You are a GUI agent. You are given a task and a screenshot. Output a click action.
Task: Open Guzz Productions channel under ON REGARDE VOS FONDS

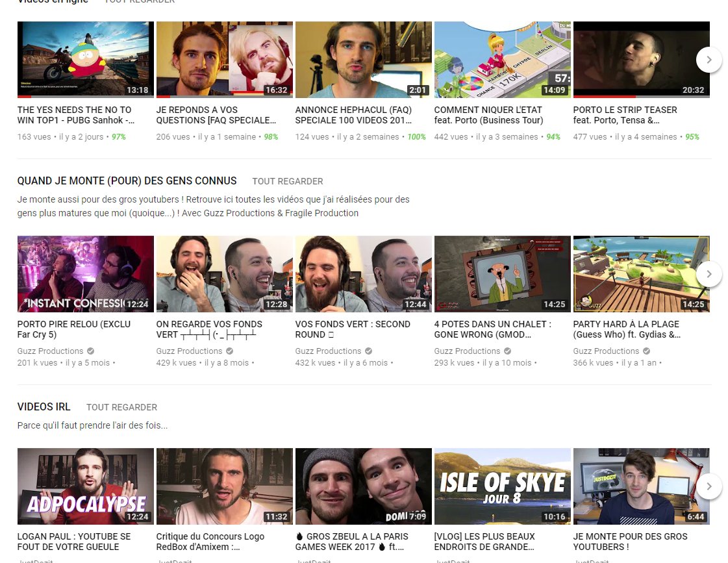point(189,351)
